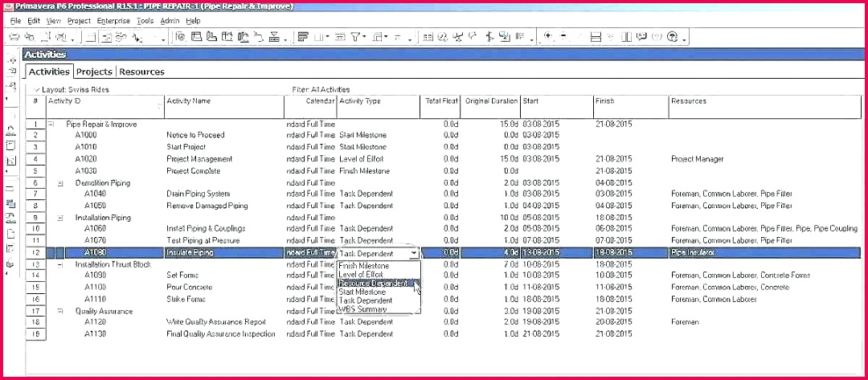Click the Level Resources icon next to Schedule
The width and height of the screenshot is (868, 380).
coord(458,37)
